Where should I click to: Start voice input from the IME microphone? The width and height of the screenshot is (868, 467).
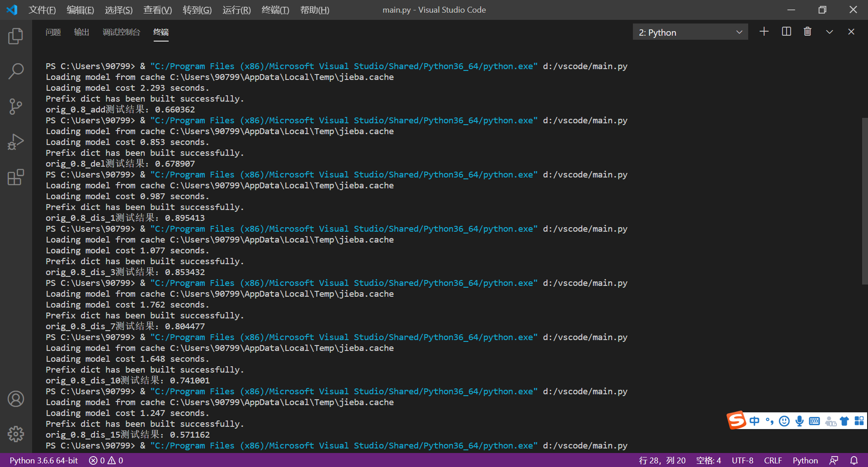click(x=799, y=421)
